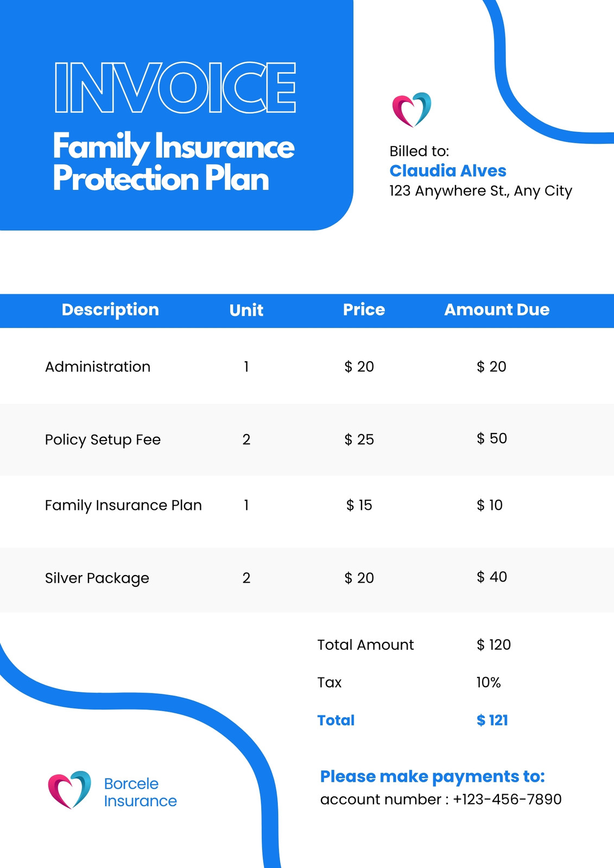
Task: Click the 10% tax value
Action: coord(489,682)
